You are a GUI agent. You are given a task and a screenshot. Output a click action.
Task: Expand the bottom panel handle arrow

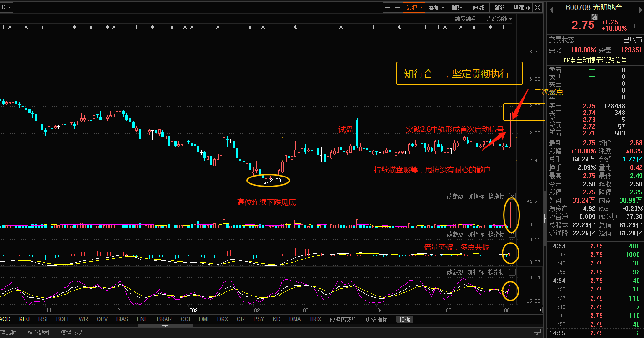tap(165, 326)
